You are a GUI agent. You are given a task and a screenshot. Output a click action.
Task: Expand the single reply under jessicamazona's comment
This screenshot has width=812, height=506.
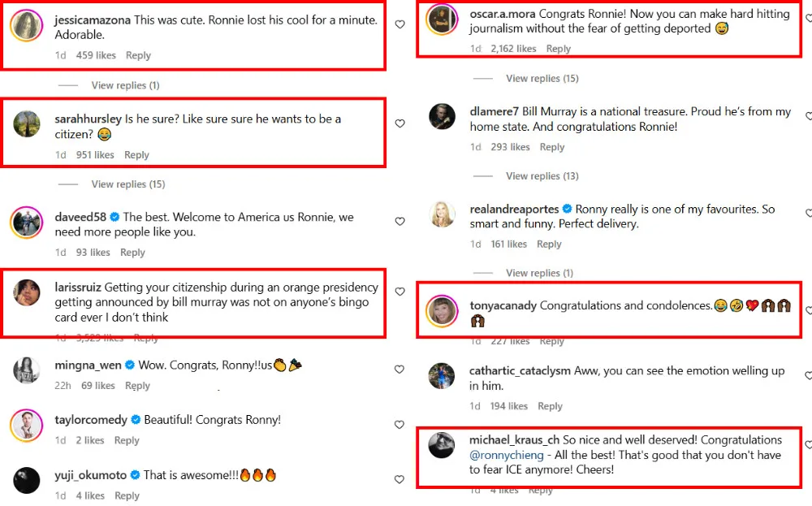click(x=125, y=85)
